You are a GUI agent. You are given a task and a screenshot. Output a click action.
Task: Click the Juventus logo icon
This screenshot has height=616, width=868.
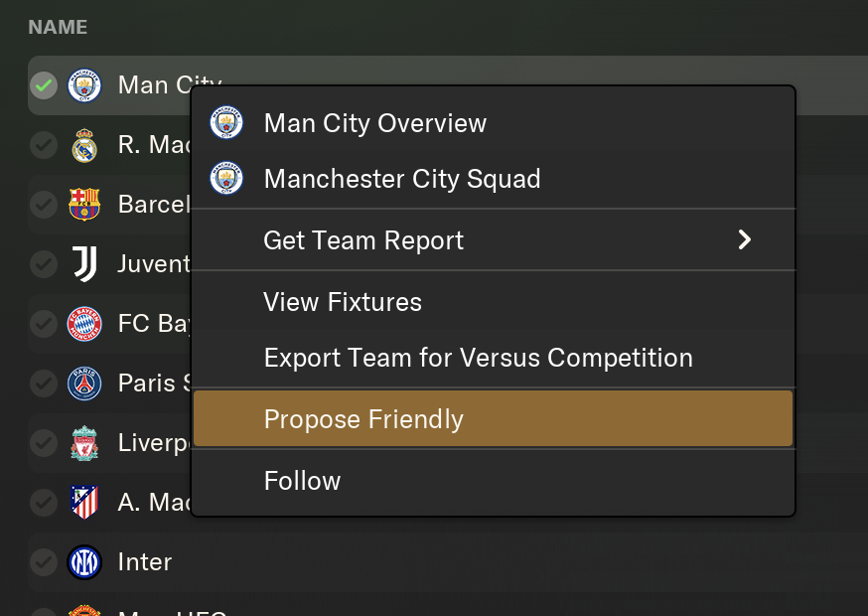point(84,264)
